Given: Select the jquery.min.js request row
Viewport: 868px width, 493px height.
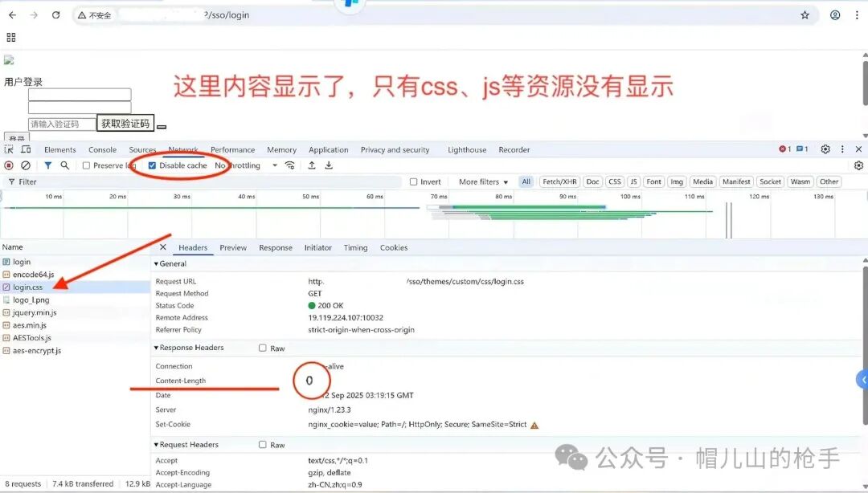Looking at the screenshot, I should 75,312.
